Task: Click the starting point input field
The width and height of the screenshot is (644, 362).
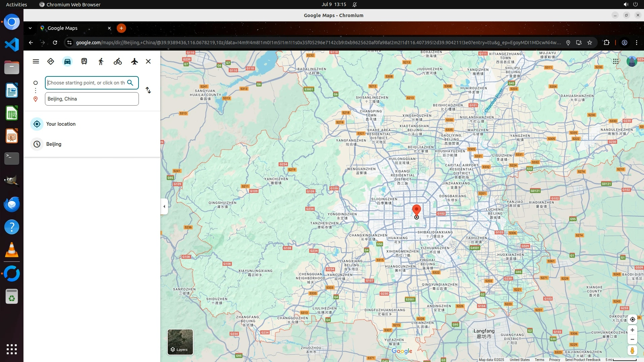Action: coord(86,83)
